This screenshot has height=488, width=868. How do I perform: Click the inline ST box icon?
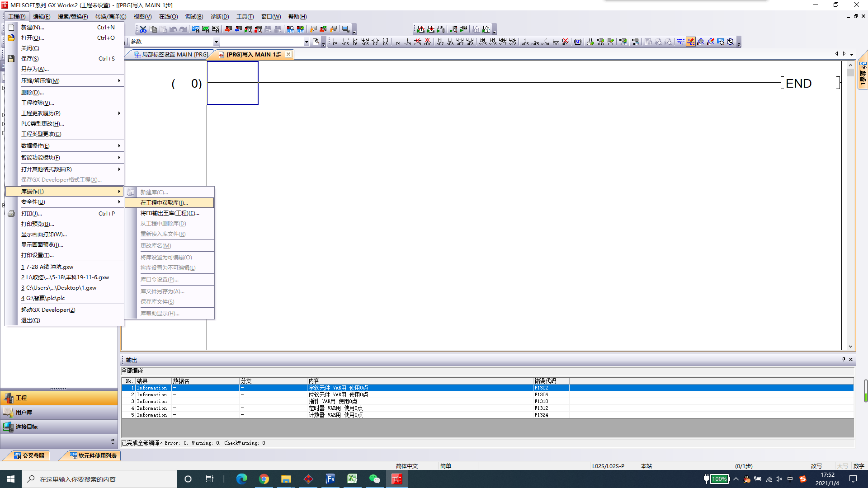(578, 42)
